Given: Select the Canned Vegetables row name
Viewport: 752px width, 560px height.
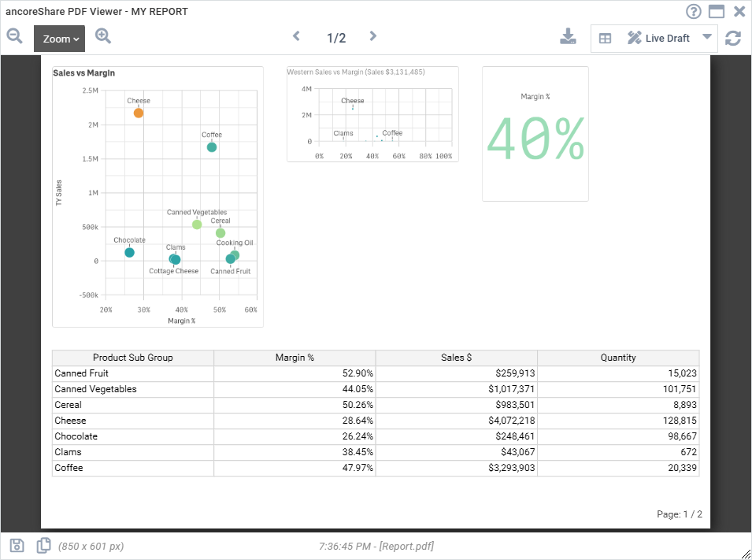Looking at the screenshot, I should 95,389.
